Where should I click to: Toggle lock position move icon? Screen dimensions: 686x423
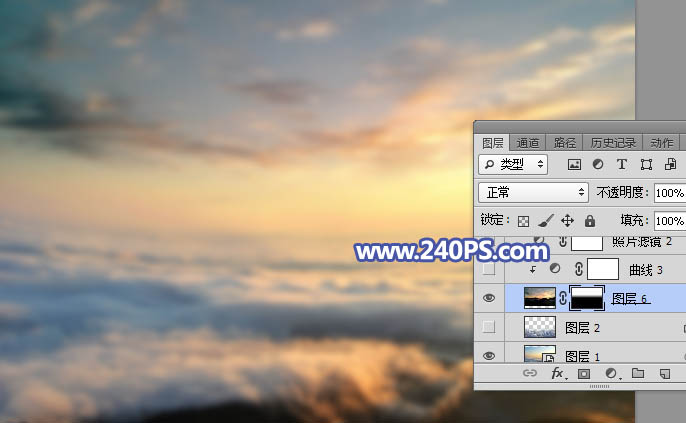coord(567,220)
